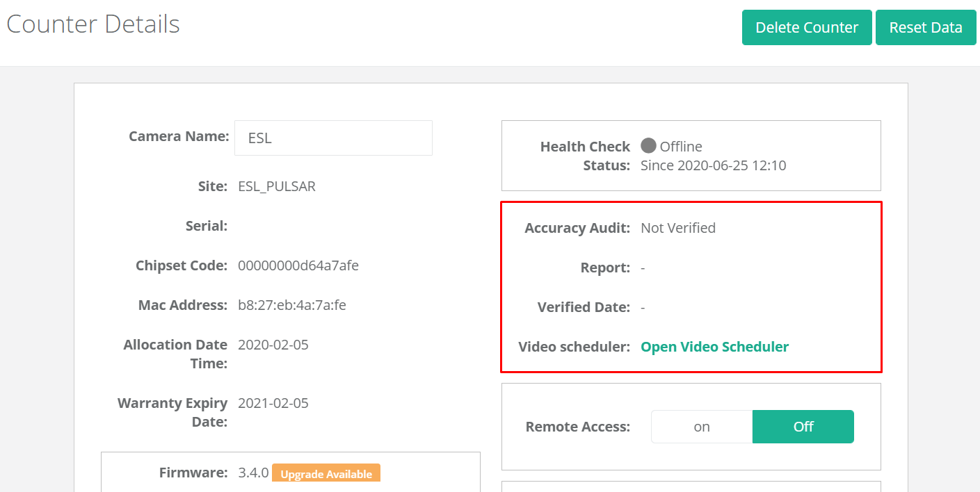This screenshot has width=980, height=492.
Task: Click the Warranty Expiry Date value
Action: point(273,402)
